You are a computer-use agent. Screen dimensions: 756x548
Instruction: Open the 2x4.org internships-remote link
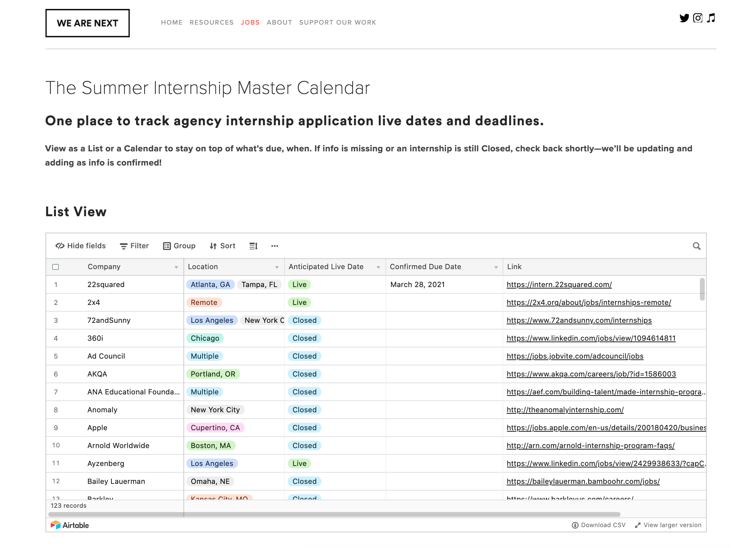589,302
